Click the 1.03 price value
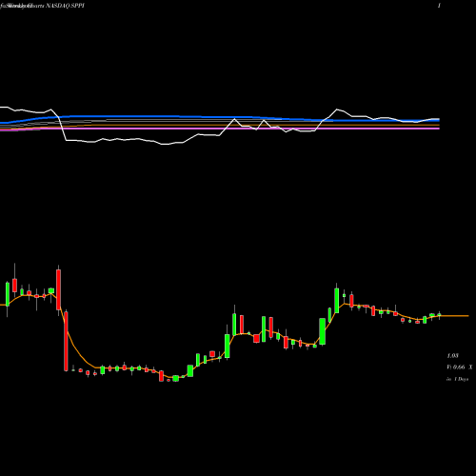 (452, 355)
